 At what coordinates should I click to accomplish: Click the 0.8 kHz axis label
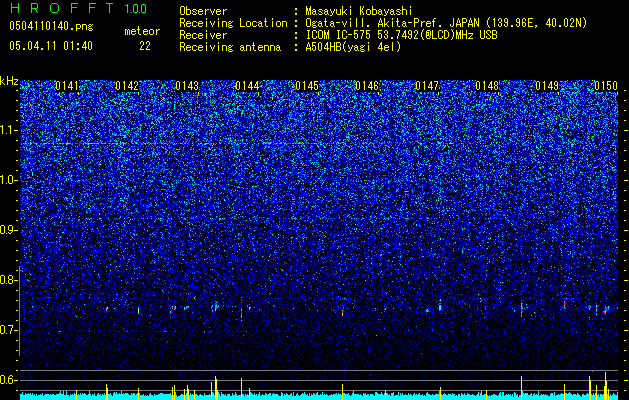click(x=9, y=280)
